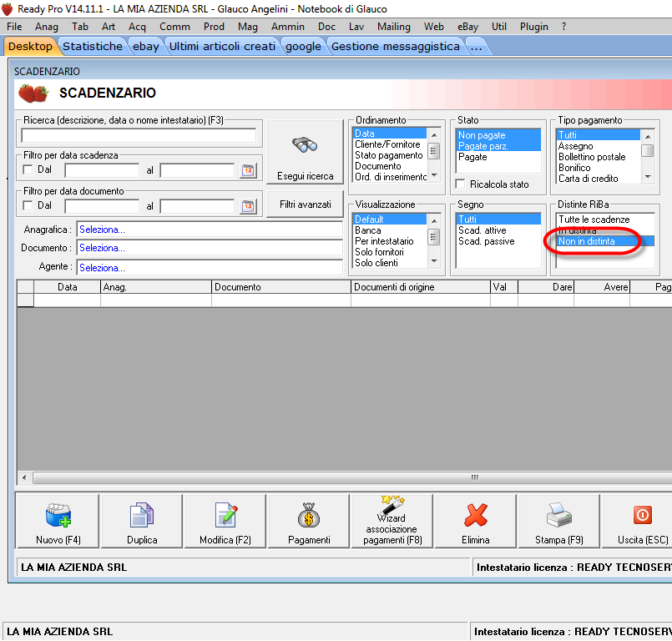This screenshot has width=672, height=641.
Task: Select Scad. passive in Segno list
Action: [498, 241]
